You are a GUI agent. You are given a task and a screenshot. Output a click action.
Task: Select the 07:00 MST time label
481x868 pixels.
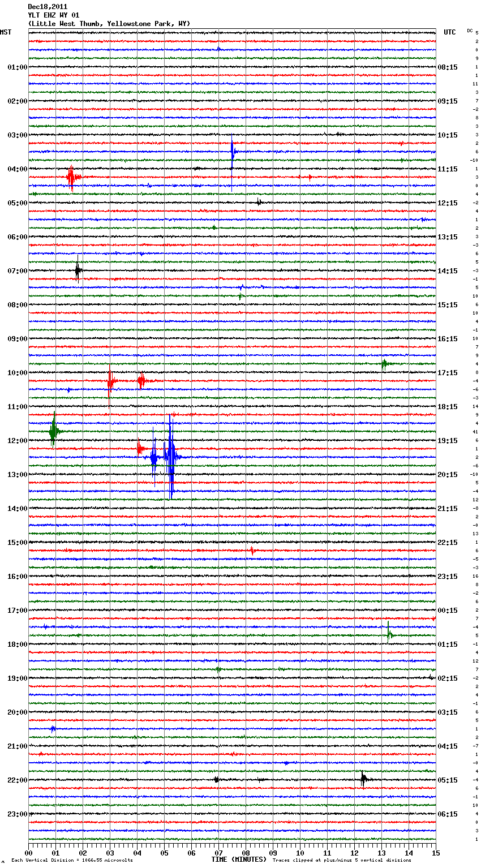point(17,271)
